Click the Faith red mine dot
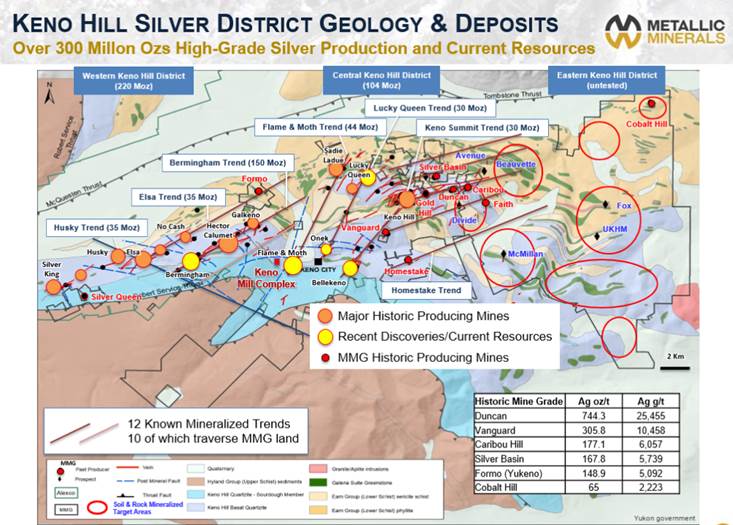 (x=486, y=203)
